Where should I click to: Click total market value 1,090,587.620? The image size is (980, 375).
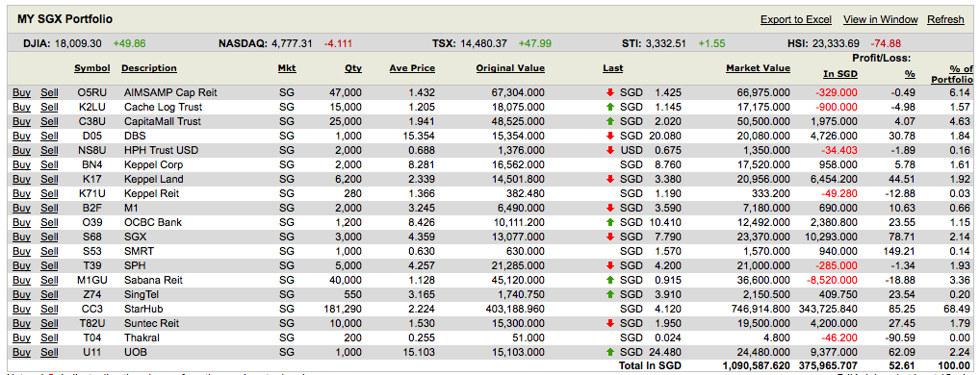(x=757, y=365)
